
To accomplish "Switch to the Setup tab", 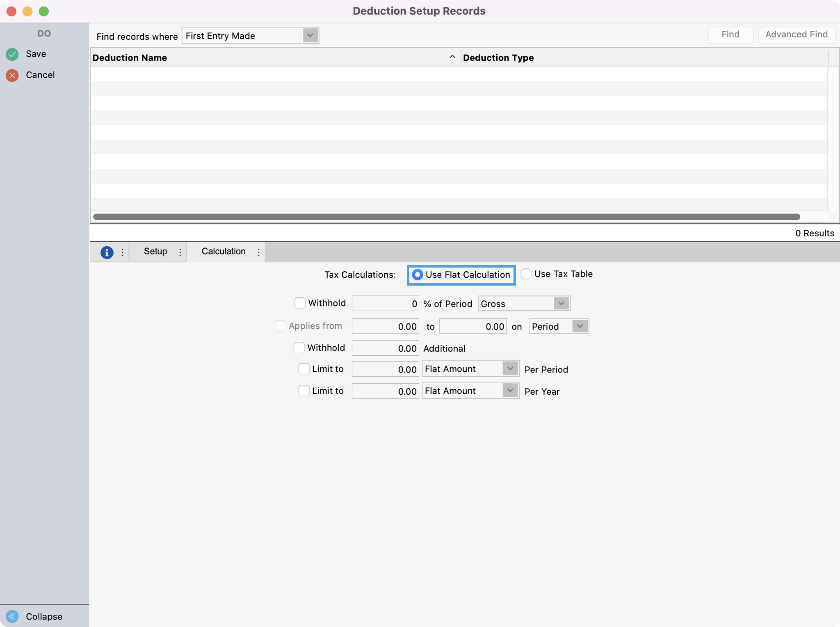I will [155, 252].
